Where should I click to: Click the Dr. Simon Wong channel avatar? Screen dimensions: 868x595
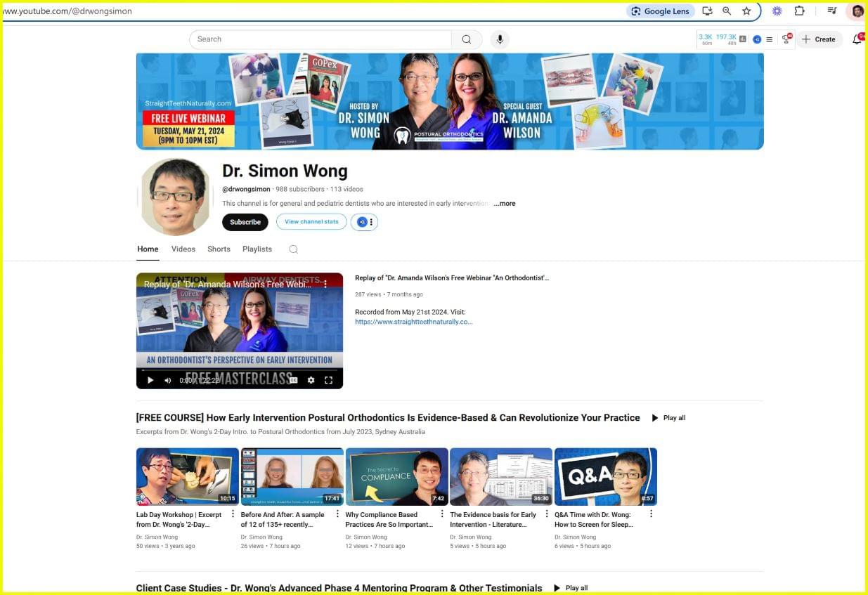coord(175,197)
